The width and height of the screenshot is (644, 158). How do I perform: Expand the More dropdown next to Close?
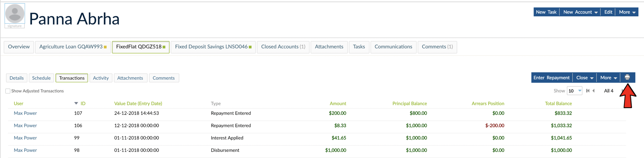(x=609, y=77)
